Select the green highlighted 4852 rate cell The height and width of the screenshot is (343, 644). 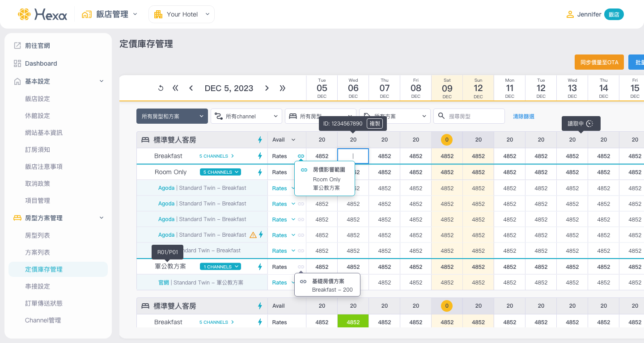353,322
